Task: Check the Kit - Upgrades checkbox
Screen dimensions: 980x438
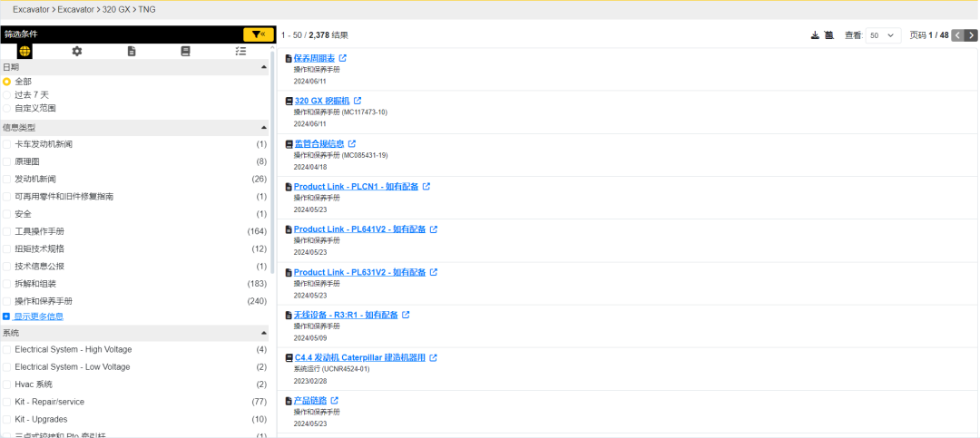Action: coord(7,419)
